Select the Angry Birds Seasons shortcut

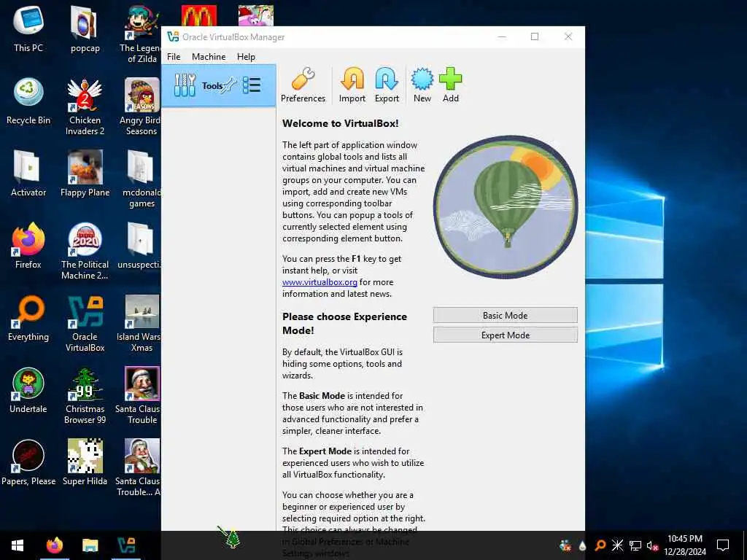[x=141, y=106]
